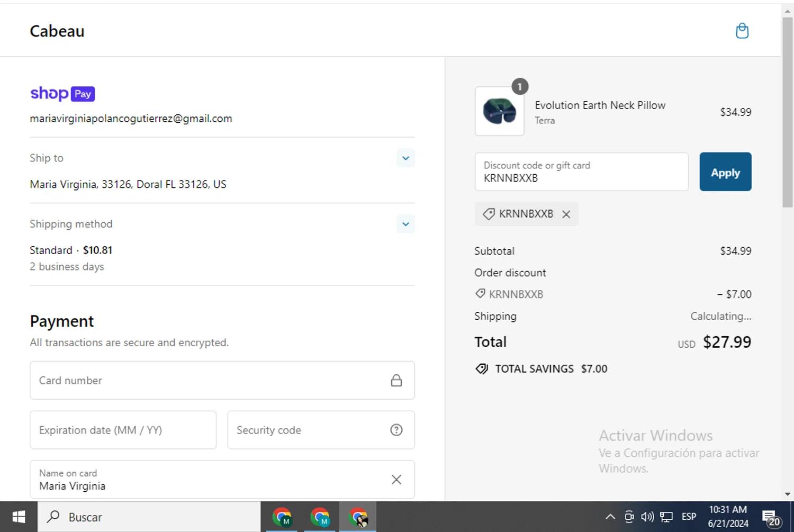Focus the Security code field
Screen dimensions: 794x532
point(321,430)
